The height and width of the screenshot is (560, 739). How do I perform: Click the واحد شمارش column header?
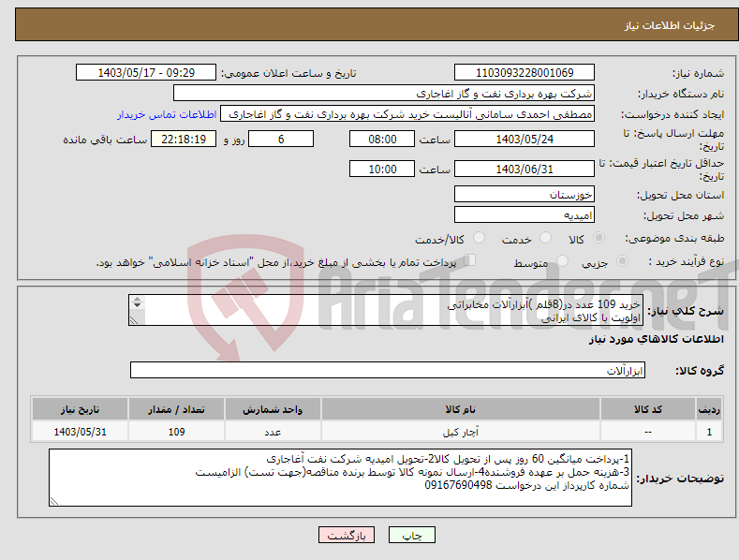273,409
